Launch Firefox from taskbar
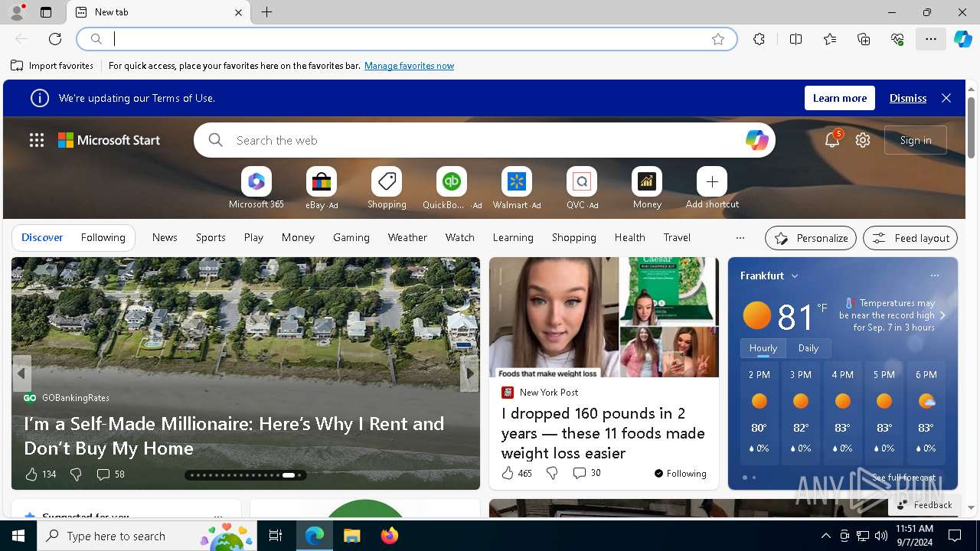Screen dimensions: 980x551 [x=390, y=536]
